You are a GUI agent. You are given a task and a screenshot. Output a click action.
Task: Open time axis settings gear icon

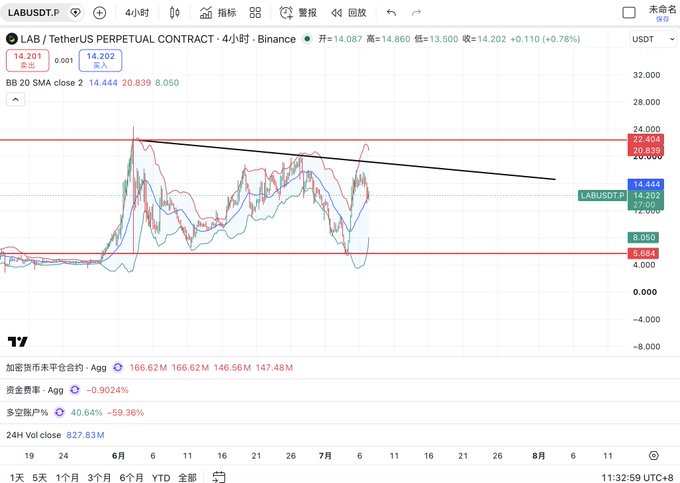click(654, 456)
